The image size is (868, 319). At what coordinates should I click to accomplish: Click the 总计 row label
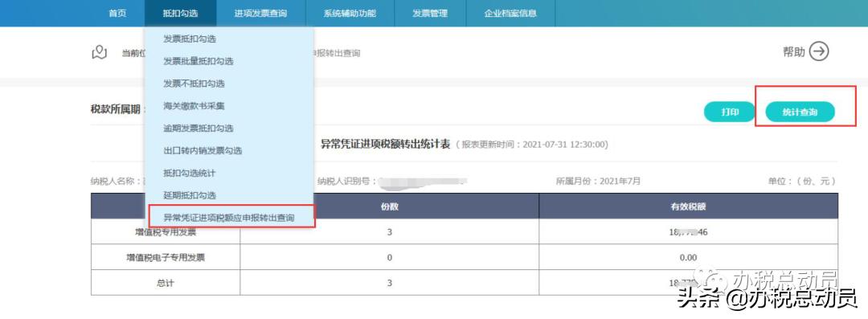[x=165, y=283]
